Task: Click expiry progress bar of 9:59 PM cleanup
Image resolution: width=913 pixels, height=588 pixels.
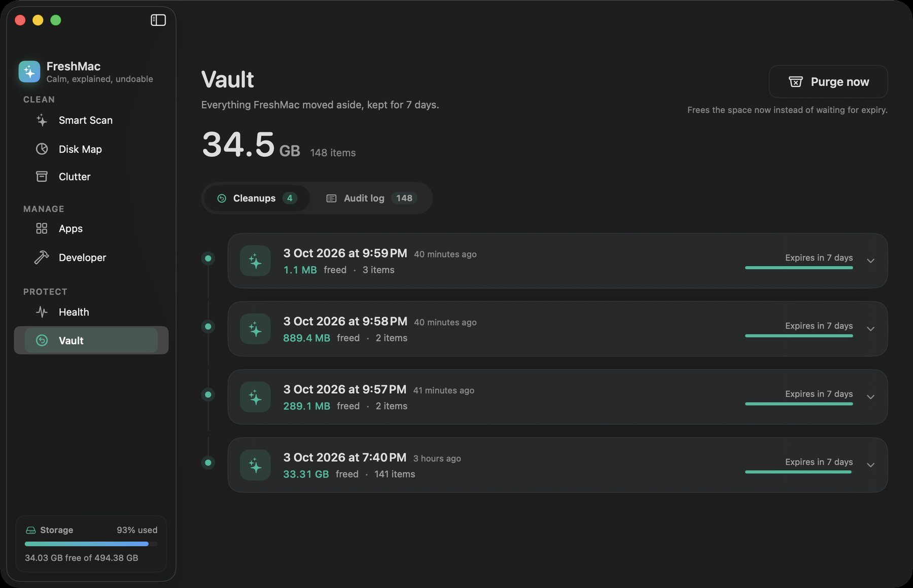Action: tap(799, 268)
